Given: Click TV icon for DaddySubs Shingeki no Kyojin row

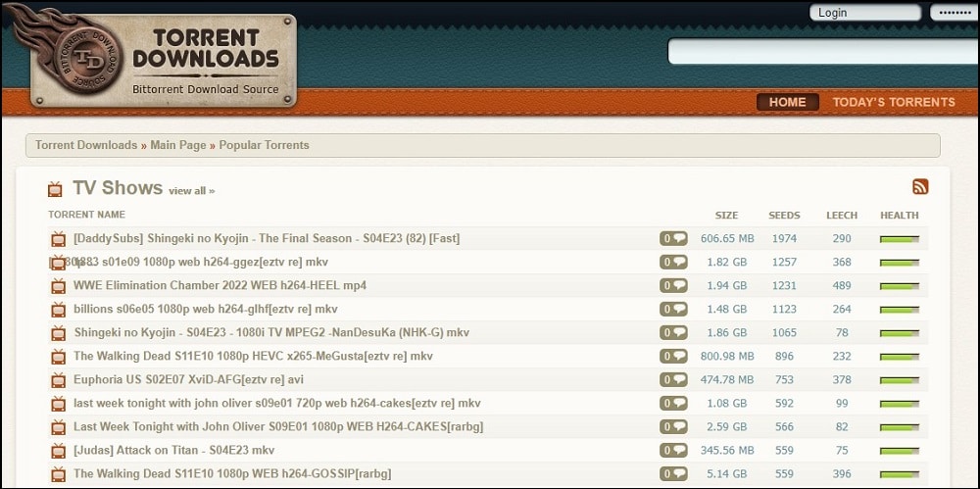Looking at the screenshot, I should tap(58, 239).
